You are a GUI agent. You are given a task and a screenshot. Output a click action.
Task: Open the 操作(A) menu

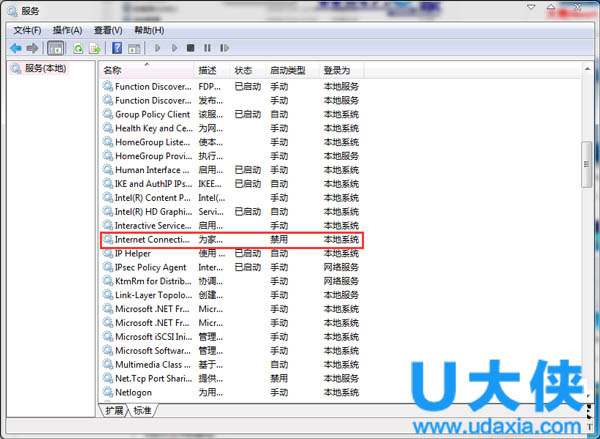(x=68, y=31)
